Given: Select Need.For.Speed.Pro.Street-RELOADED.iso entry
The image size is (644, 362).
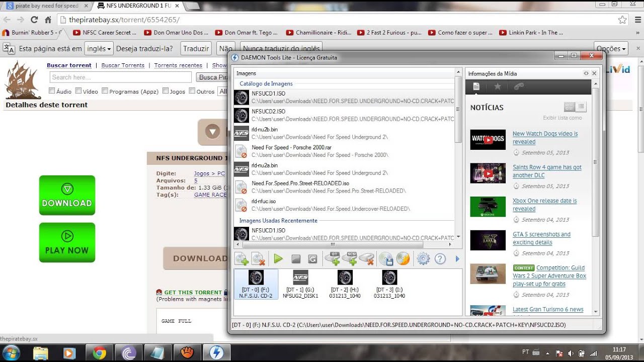Looking at the screenshot, I should [344, 187].
